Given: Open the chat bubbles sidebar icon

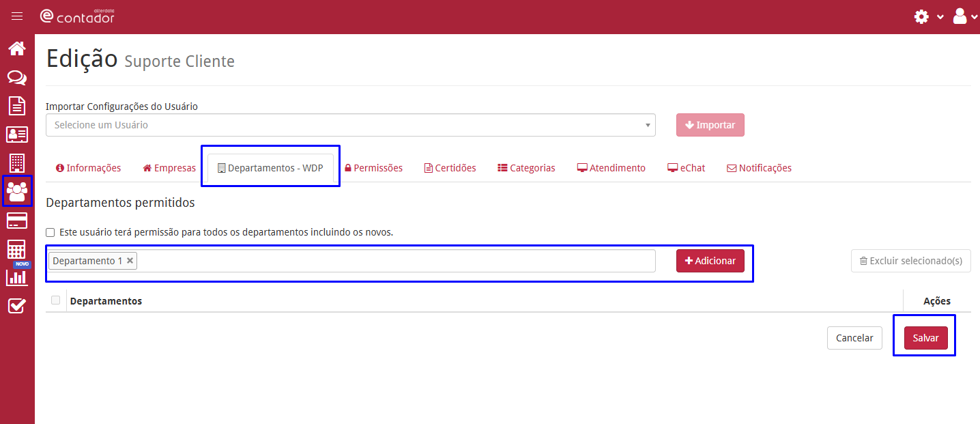Looking at the screenshot, I should click(17, 78).
